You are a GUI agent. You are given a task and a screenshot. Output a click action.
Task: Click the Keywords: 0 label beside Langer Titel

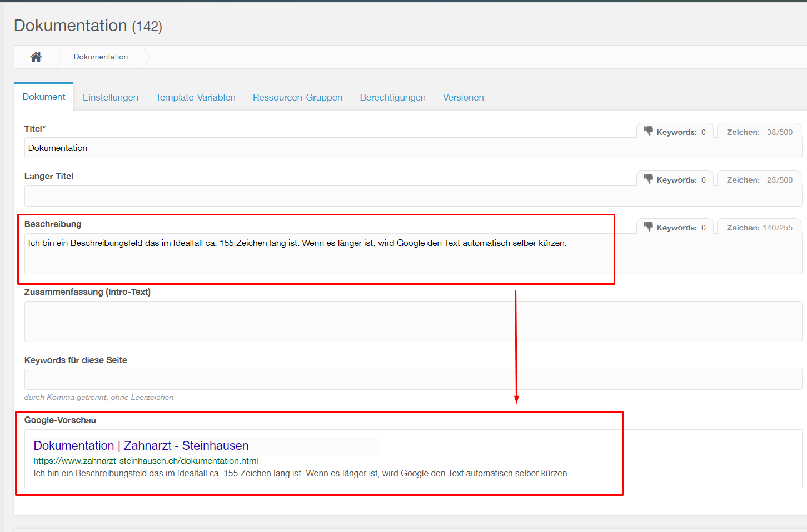[681, 180]
